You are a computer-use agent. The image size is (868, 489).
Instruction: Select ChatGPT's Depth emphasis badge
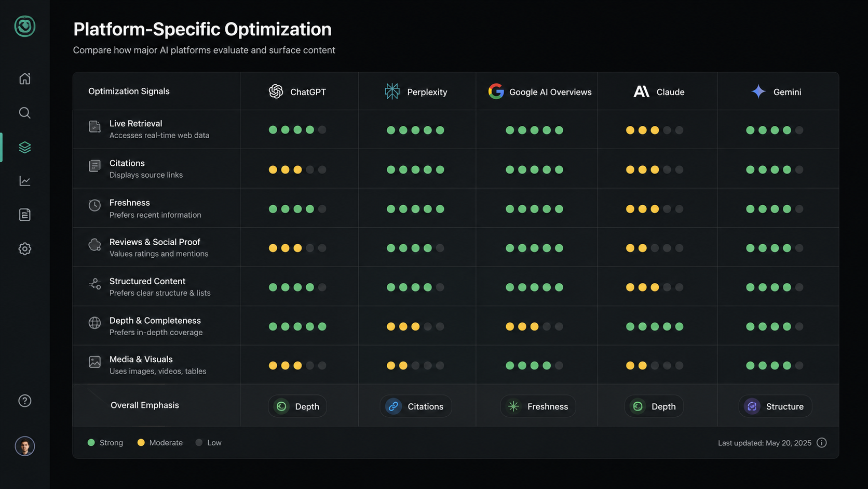(x=297, y=406)
